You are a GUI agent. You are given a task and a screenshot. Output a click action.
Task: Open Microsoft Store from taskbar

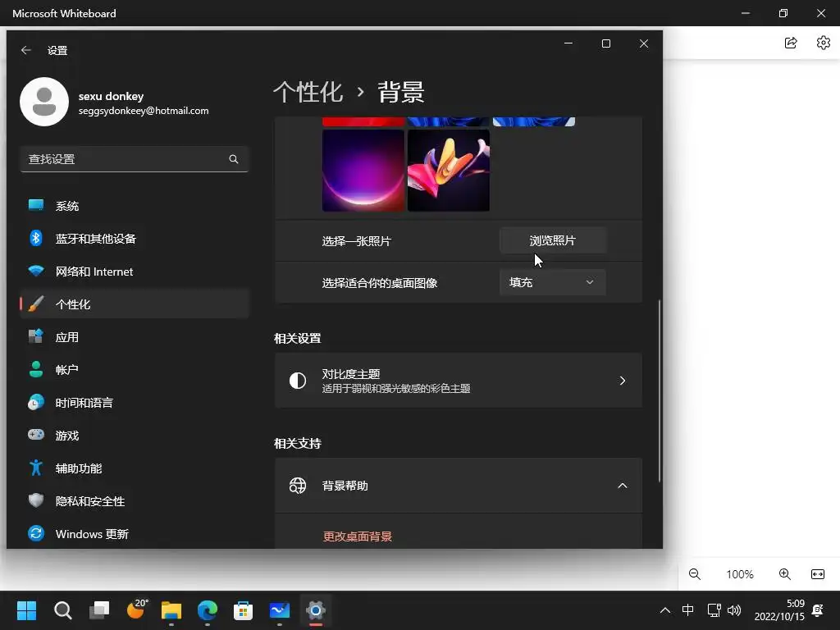click(243, 610)
